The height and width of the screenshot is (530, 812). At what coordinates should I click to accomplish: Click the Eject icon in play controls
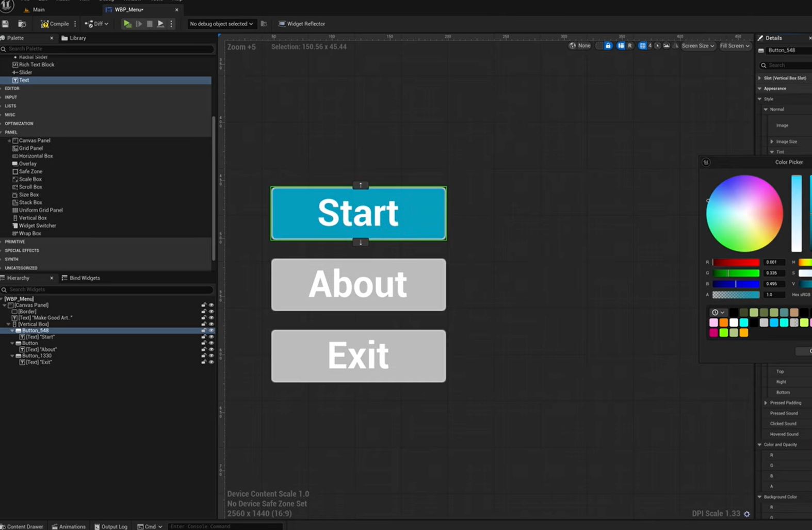click(160, 24)
